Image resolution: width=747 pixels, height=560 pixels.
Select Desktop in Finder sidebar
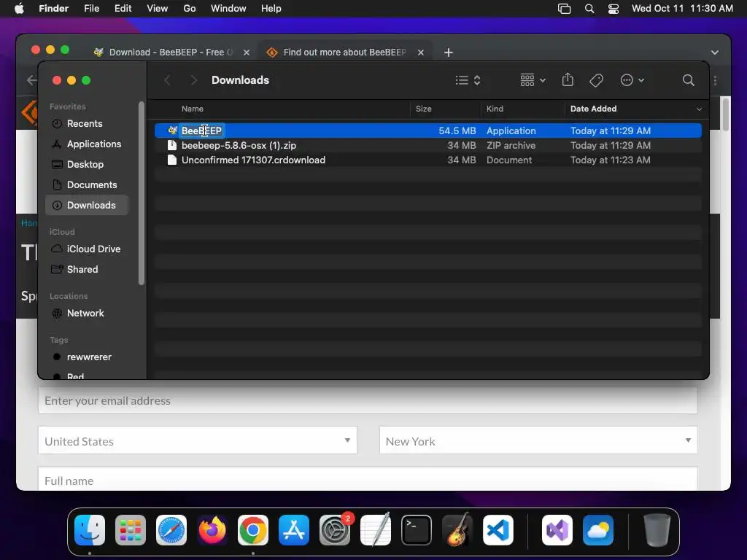88,164
